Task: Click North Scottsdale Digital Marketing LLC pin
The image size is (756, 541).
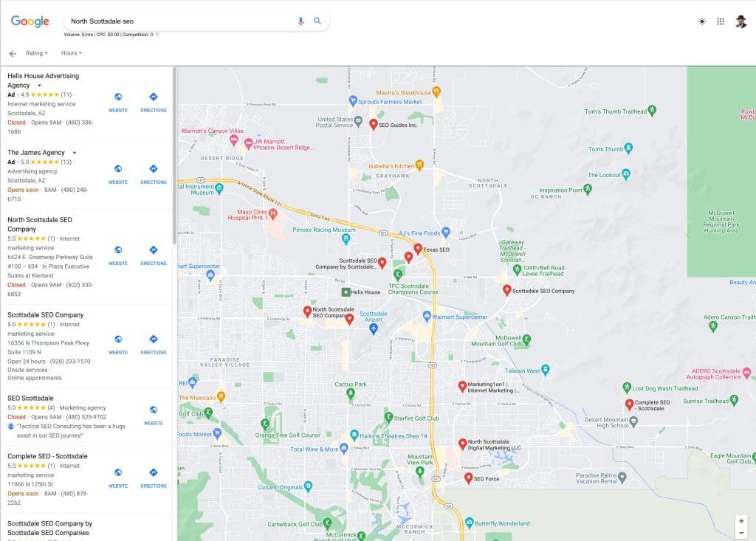Action: click(462, 444)
